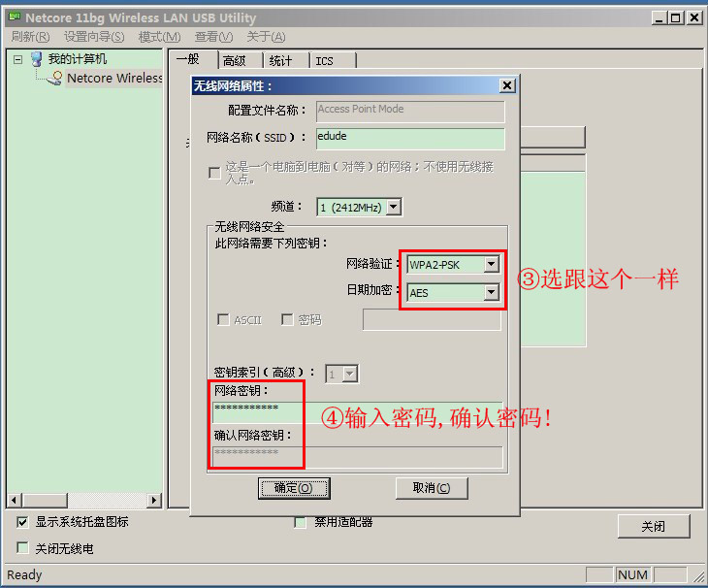Close the wireless network properties dialog
The height and width of the screenshot is (588, 708).
[507, 85]
